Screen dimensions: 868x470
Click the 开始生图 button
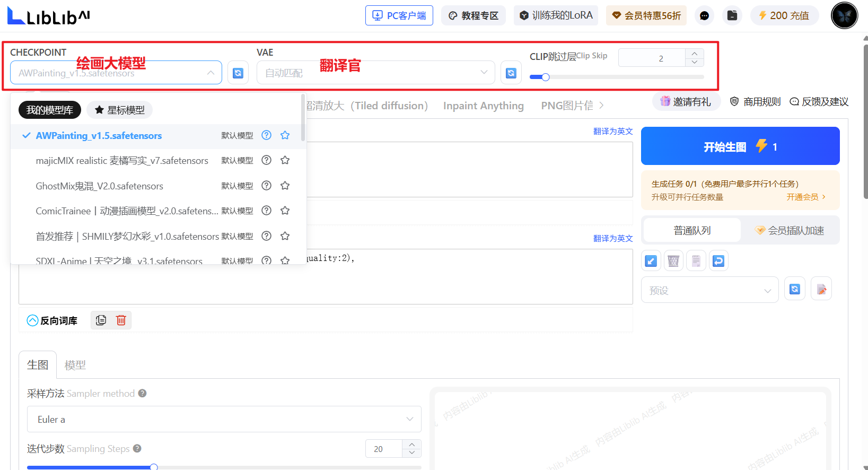point(740,146)
